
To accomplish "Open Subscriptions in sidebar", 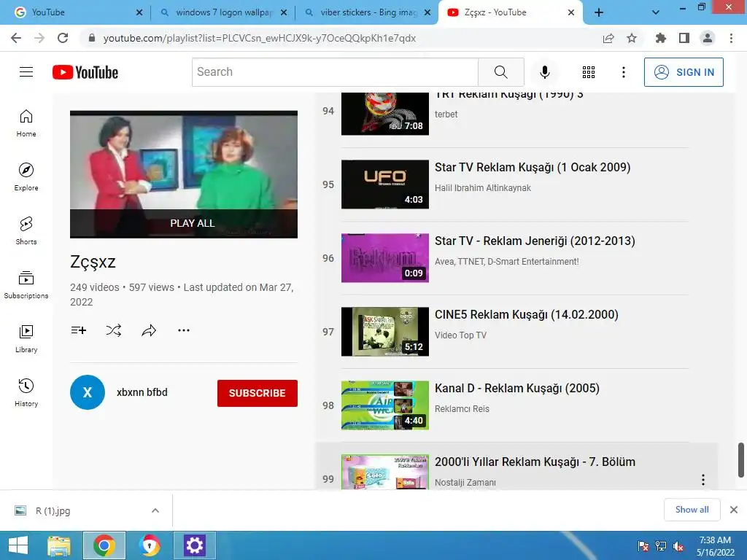I will click(x=26, y=285).
